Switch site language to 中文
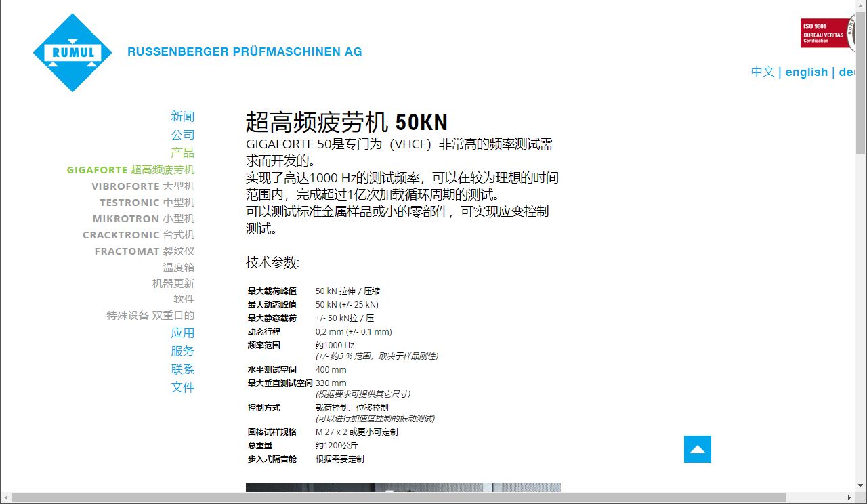This screenshot has height=504, width=867. pos(763,72)
